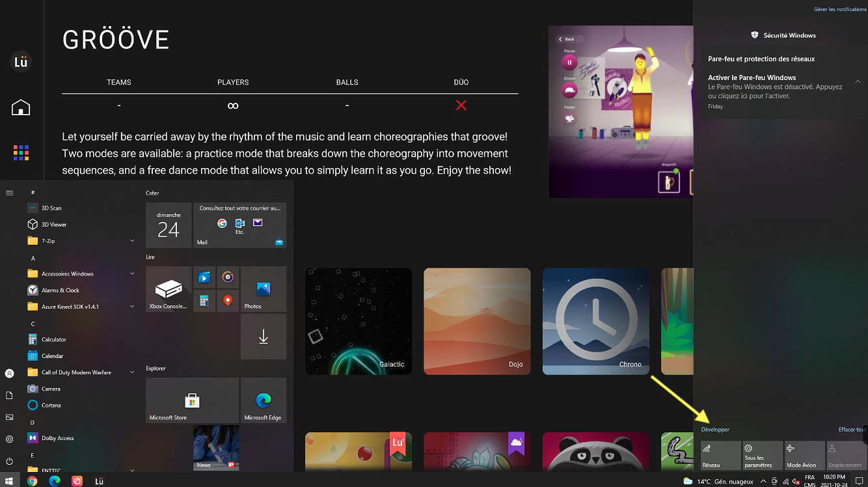Open the Photos tile
Image resolution: width=868 pixels, height=487 pixels.
pyautogui.click(x=264, y=289)
